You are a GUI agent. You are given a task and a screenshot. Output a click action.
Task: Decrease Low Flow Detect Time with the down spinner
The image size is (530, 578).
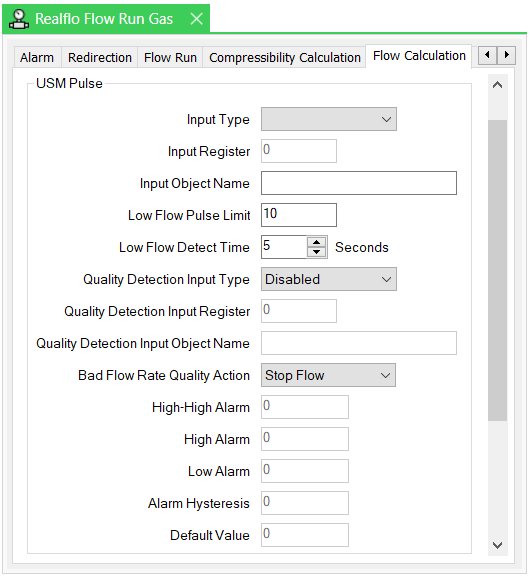click(x=317, y=252)
